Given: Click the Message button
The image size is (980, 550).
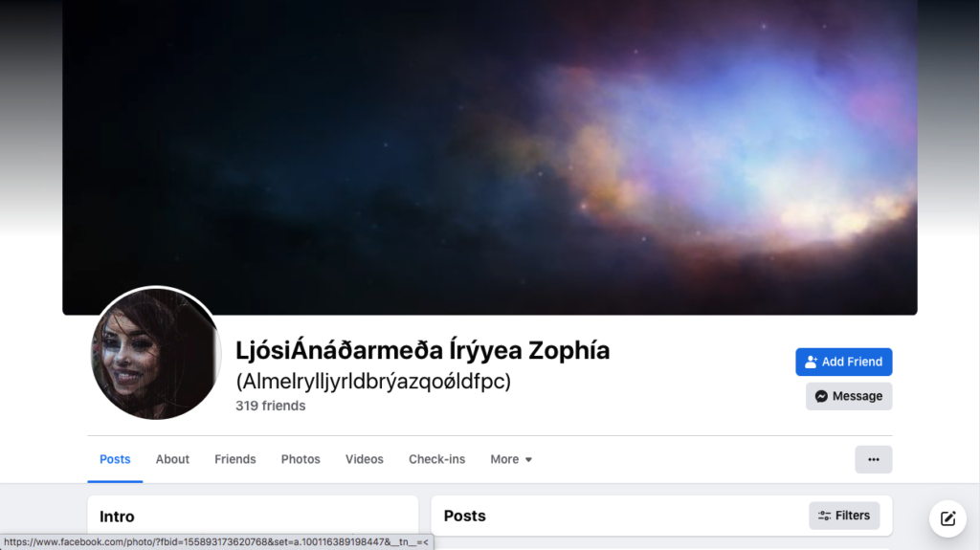Looking at the screenshot, I should click(x=849, y=396).
